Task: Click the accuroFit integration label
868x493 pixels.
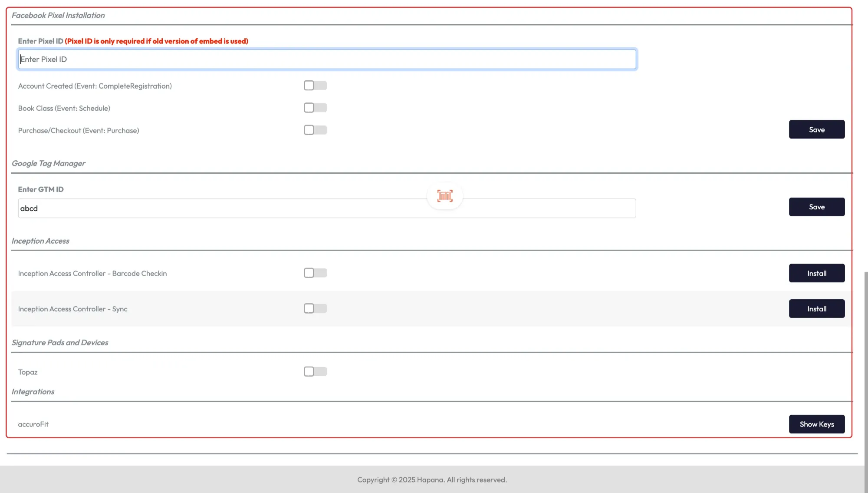Action: (x=33, y=424)
